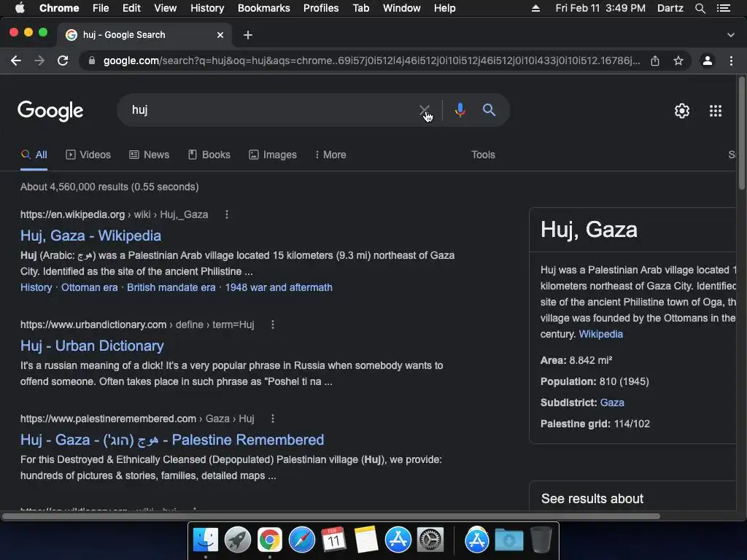Expand the tab search chevron
The image size is (747, 560).
tap(730, 35)
